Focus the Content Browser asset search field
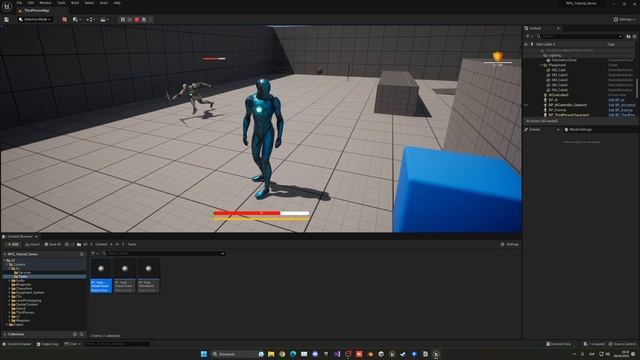 click(x=163, y=253)
